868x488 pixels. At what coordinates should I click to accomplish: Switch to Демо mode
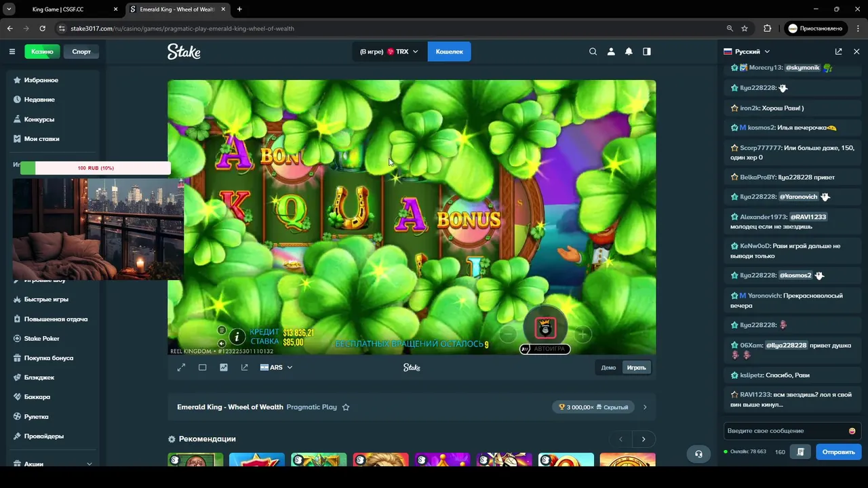coord(608,367)
